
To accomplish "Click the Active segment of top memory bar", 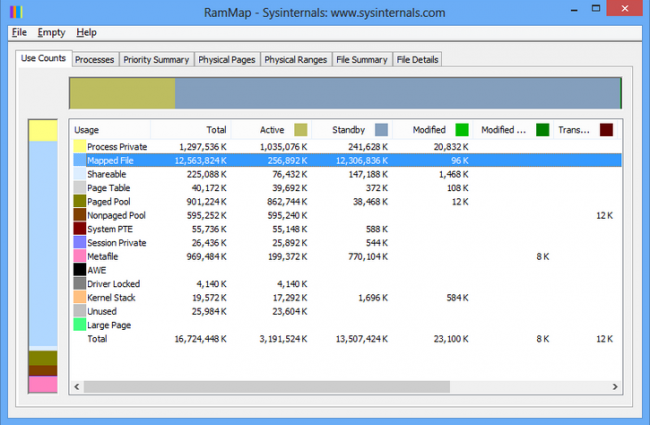I will coord(122,93).
